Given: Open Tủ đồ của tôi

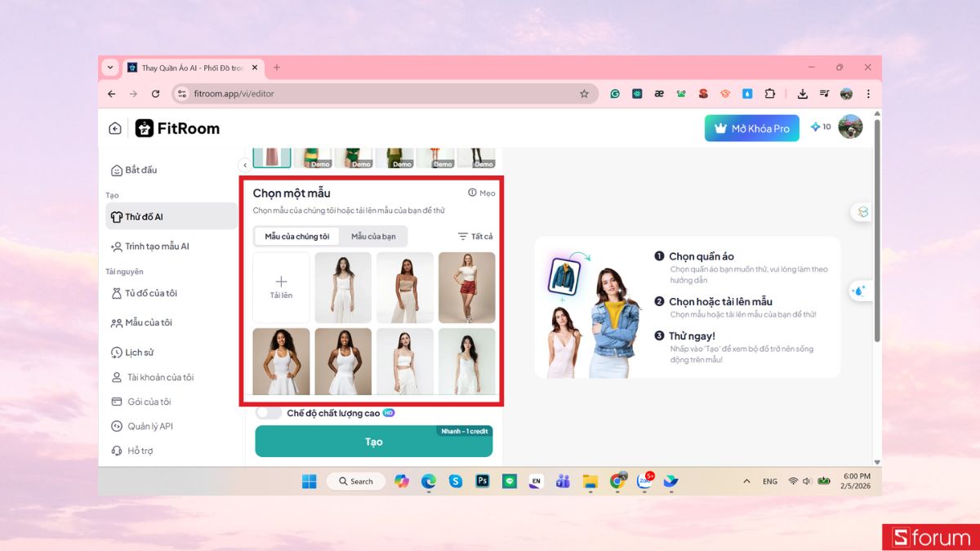Looking at the screenshot, I should point(145,293).
